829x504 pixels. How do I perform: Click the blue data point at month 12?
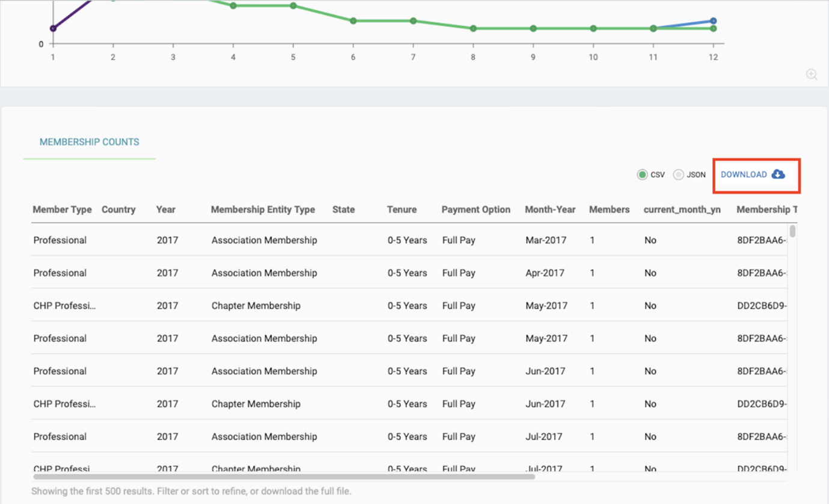(714, 21)
